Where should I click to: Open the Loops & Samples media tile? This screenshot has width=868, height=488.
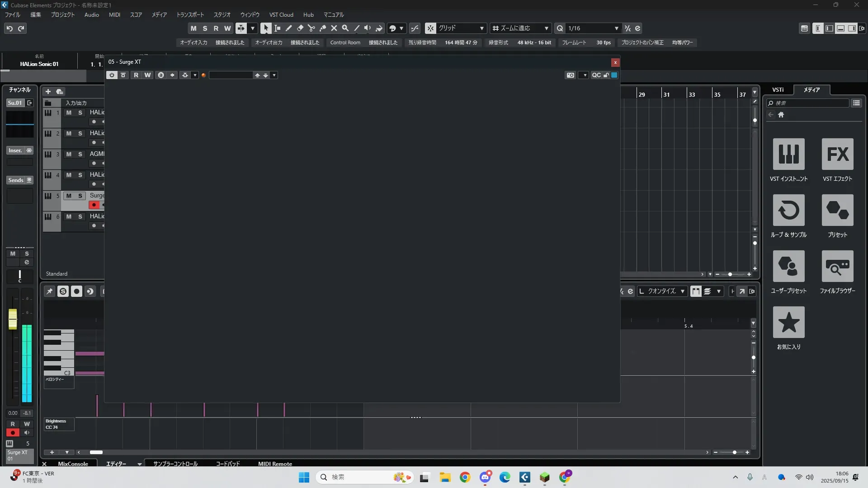pyautogui.click(x=788, y=210)
